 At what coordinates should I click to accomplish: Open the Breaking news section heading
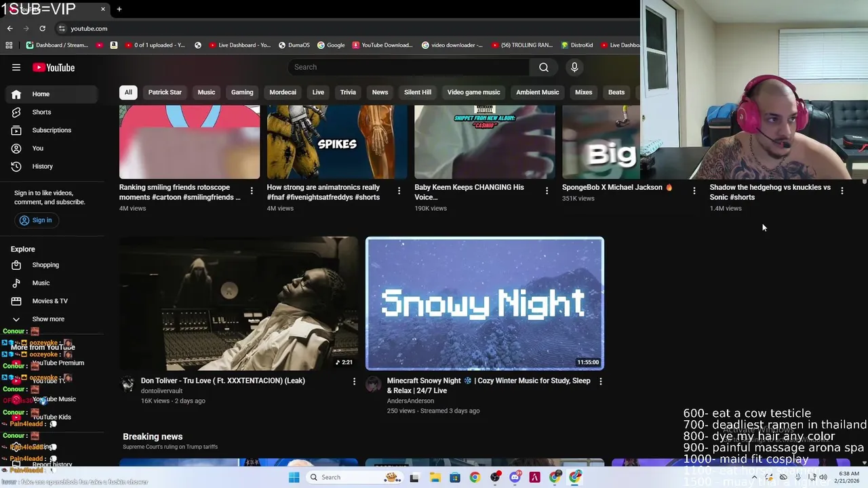(153, 436)
